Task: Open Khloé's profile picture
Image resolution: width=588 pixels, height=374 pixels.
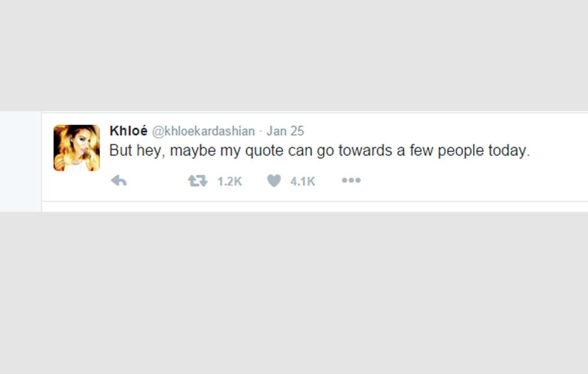Action: click(x=77, y=148)
